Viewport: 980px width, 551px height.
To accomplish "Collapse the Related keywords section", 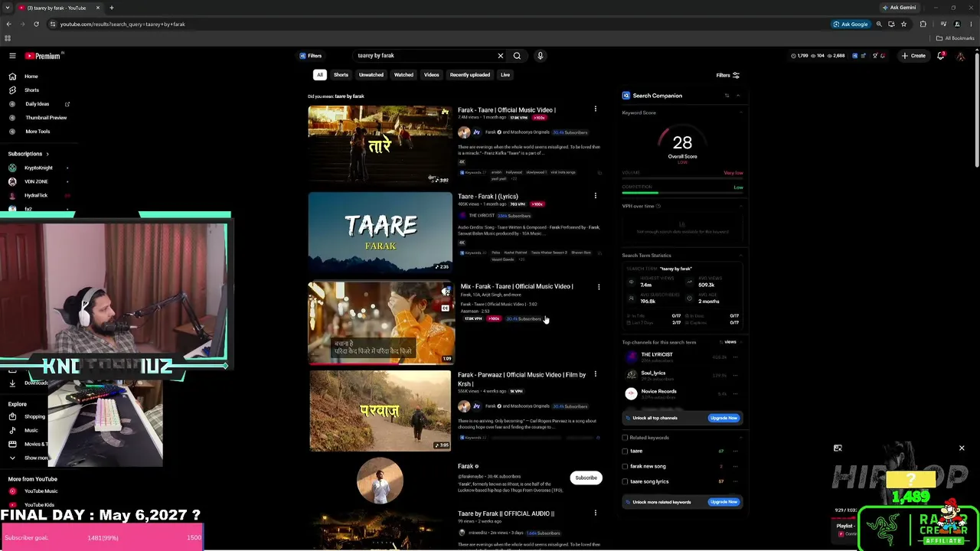I will click(741, 438).
